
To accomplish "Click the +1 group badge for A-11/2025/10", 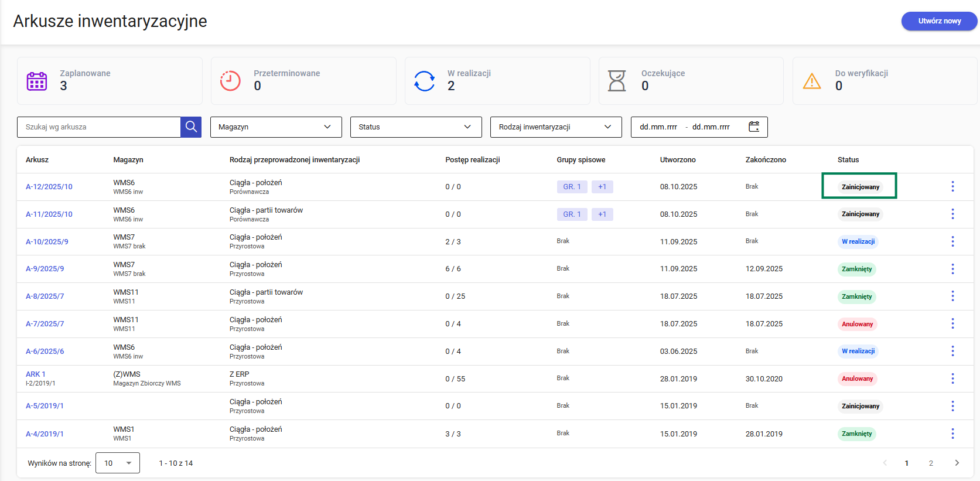I will point(602,214).
